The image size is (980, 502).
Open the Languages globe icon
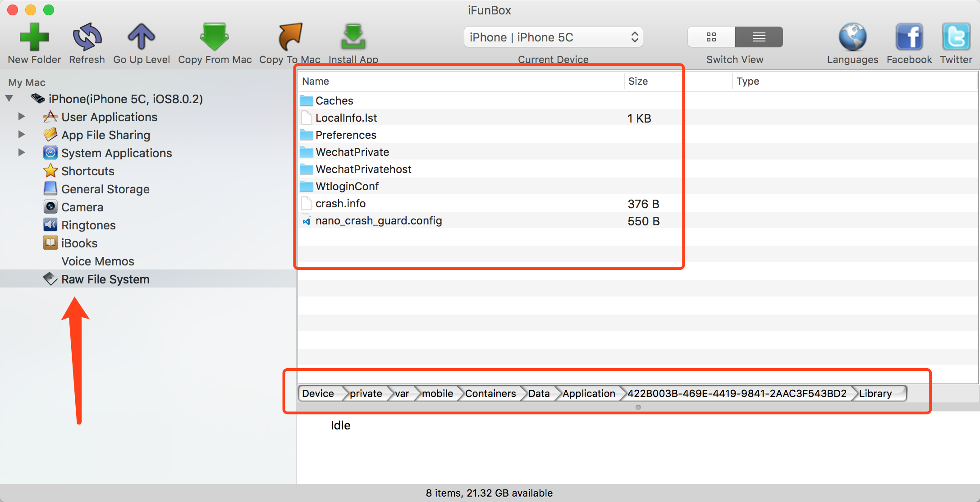[852, 37]
